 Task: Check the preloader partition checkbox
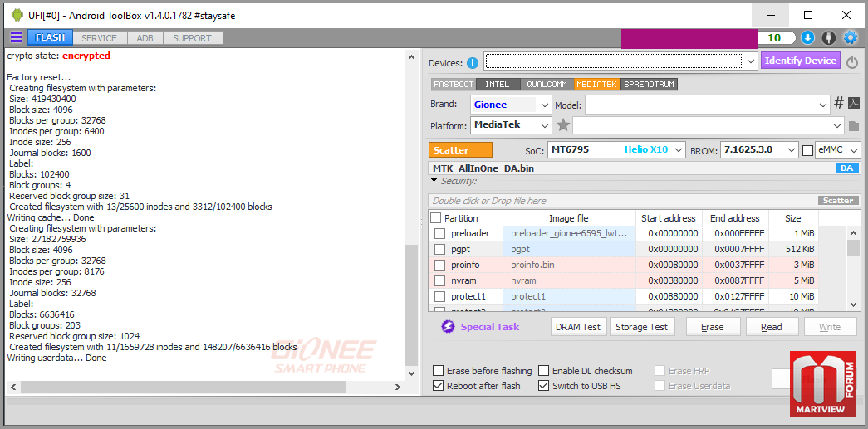pos(439,233)
